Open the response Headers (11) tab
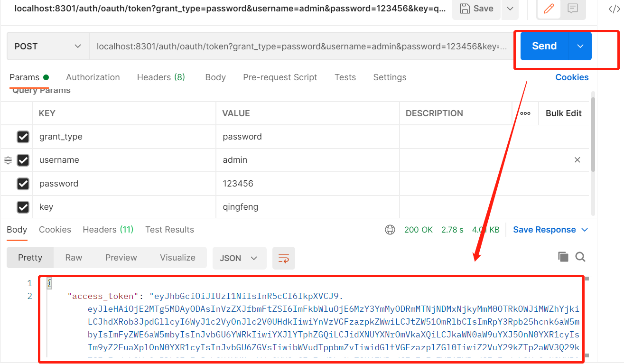 coord(108,230)
